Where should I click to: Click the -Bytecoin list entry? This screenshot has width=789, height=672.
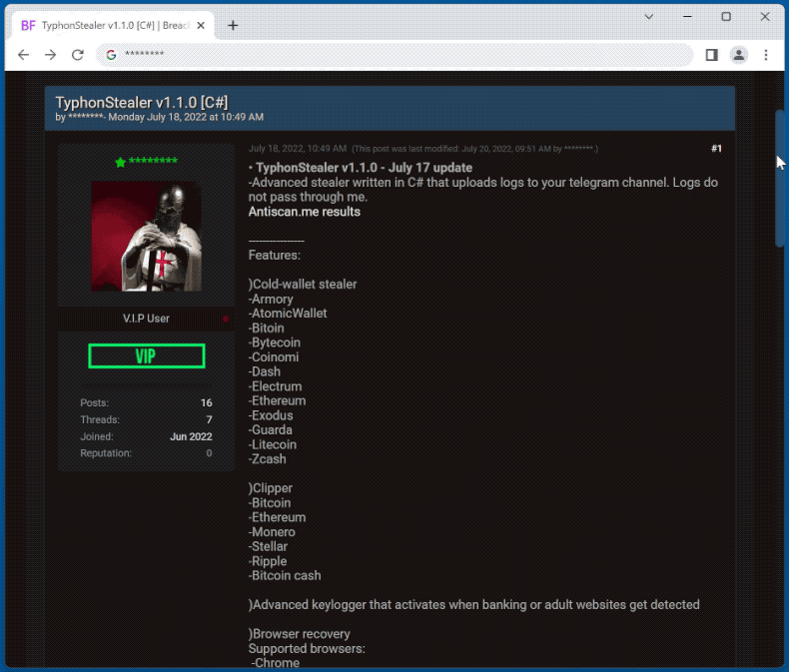click(x=275, y=342)
